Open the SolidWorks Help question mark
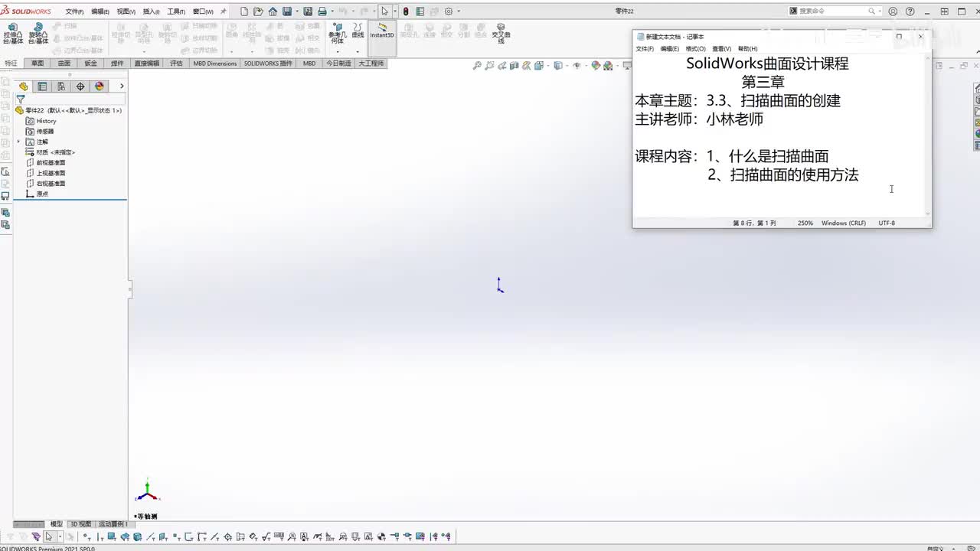The image size is (980, 551). (910, 11)
